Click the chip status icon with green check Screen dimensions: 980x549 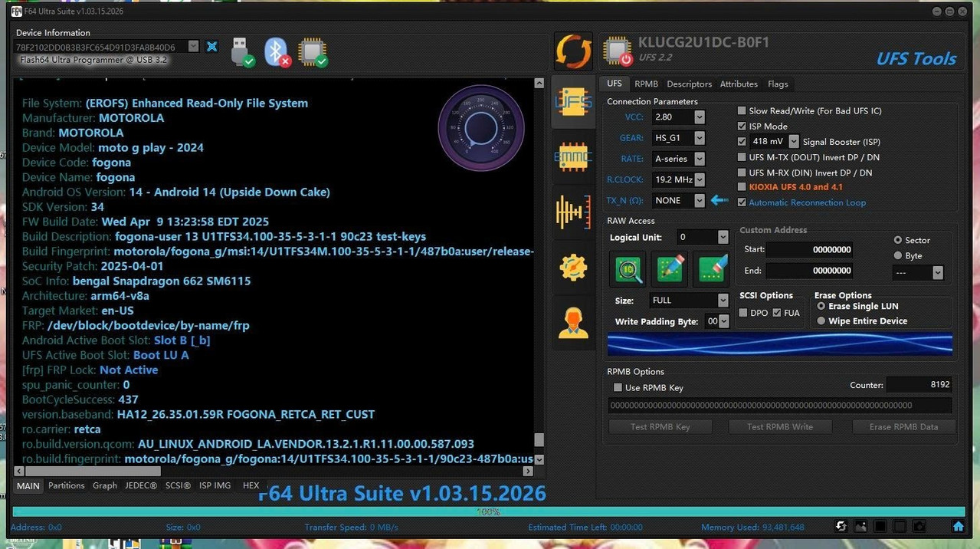(313, 52)
